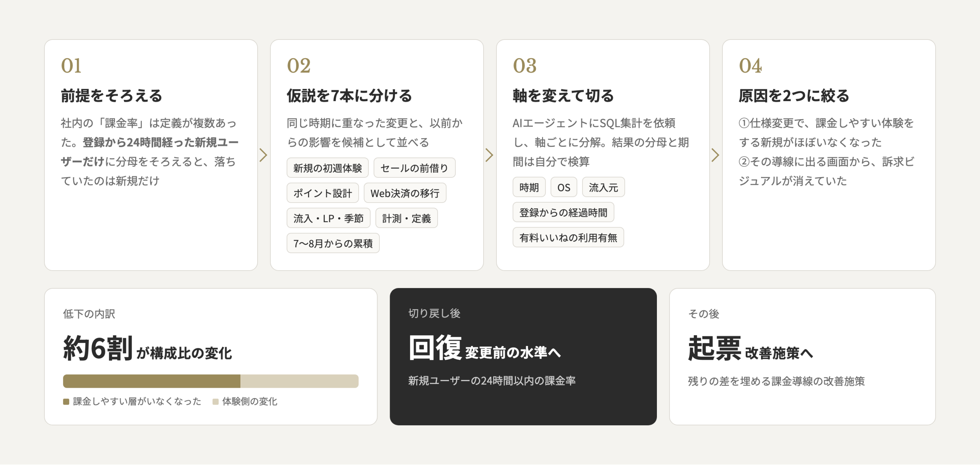This screenshot has width=980, height=467.
Task: Click the text 新規ユーザーの24時間以内の課金率
Action: click(492, 380)
